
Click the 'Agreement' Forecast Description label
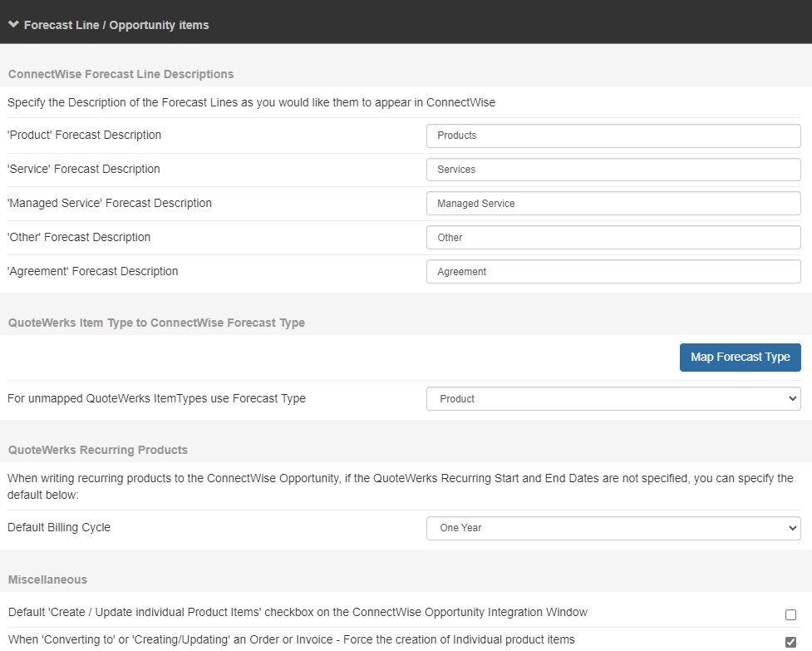tap(93, 271)
